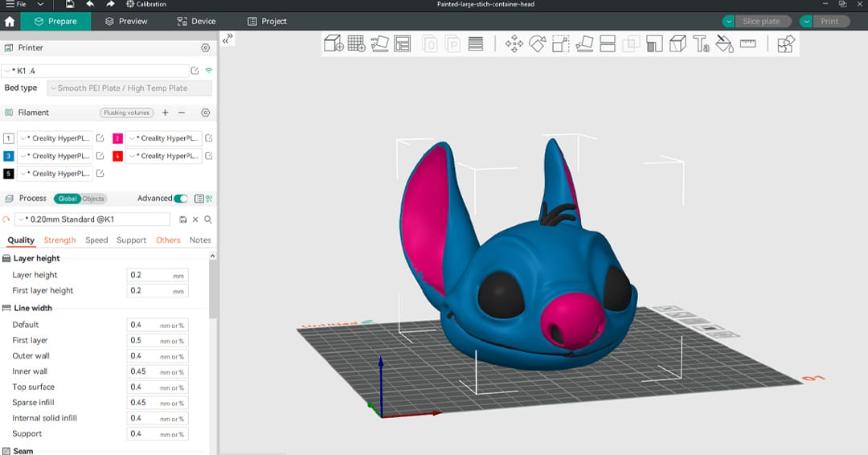Click the Add plate grid icon
Screen dimensions: 868x455
point(357,43)
